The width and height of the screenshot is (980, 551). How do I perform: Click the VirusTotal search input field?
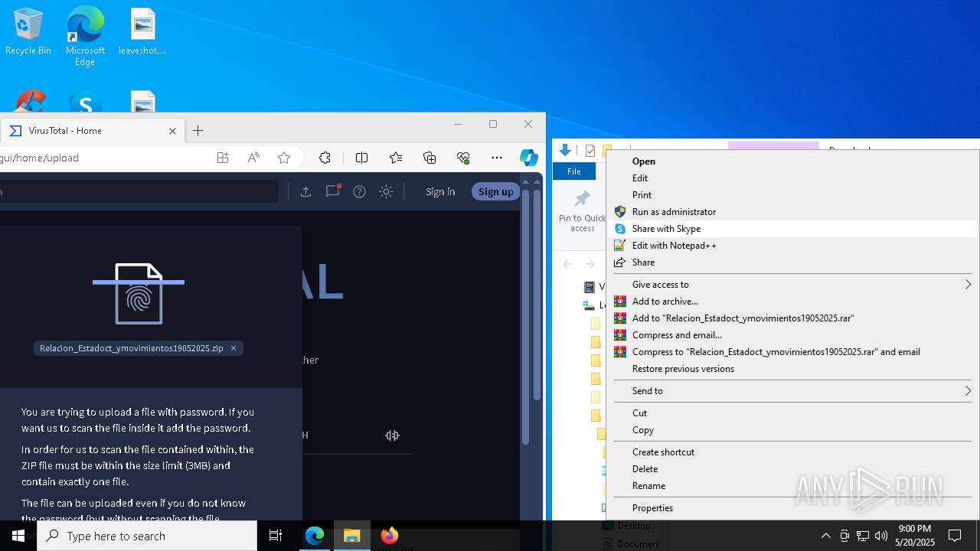[139, 191]
